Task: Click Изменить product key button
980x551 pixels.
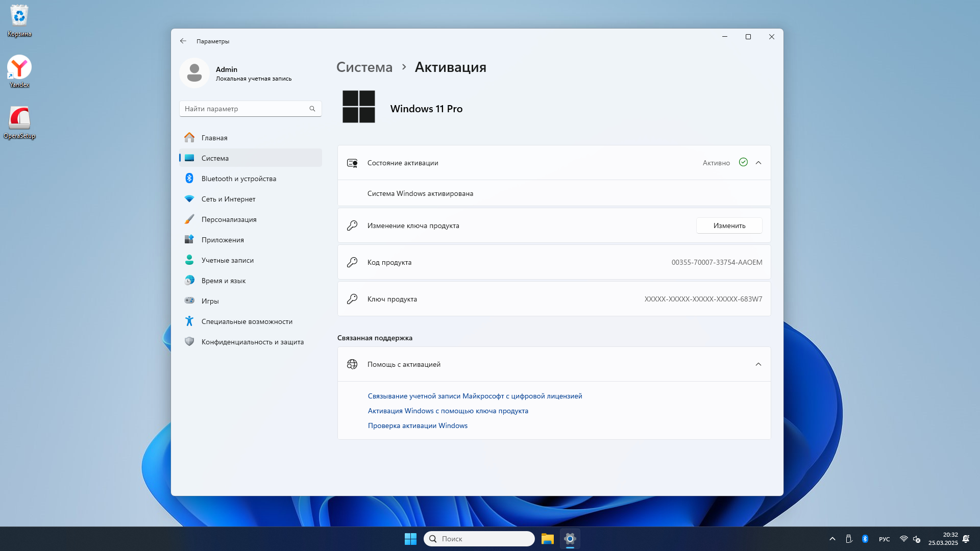Action: click(x=729, y=226)
